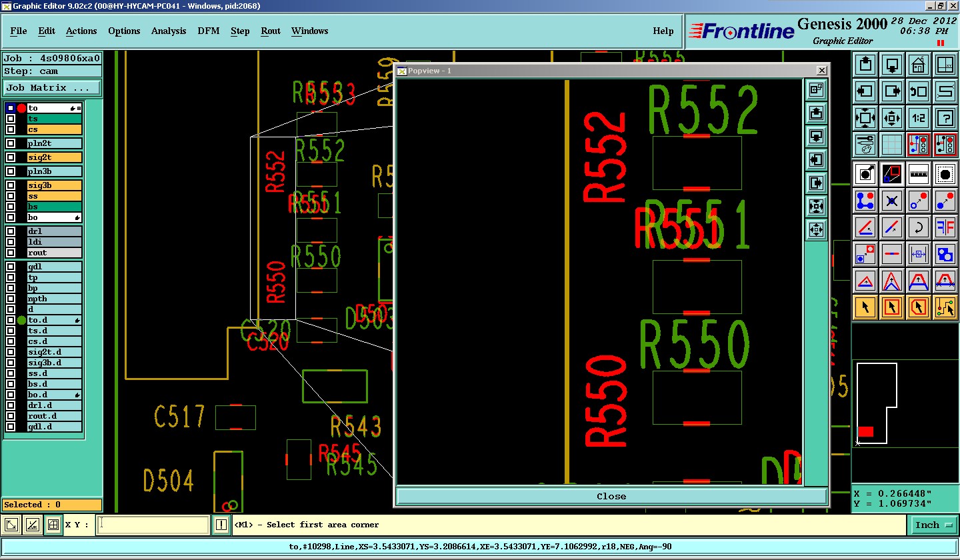Pan left using main toolbar arrow icon
Image resolution: width=960 pixels, height=560 pixels.
point(865,91)
